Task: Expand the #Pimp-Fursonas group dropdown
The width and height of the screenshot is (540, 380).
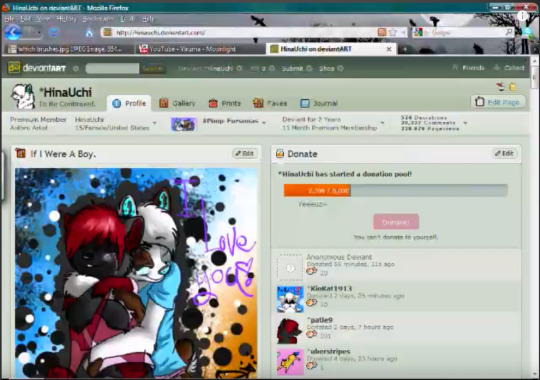Action: (x=264, y=122)
